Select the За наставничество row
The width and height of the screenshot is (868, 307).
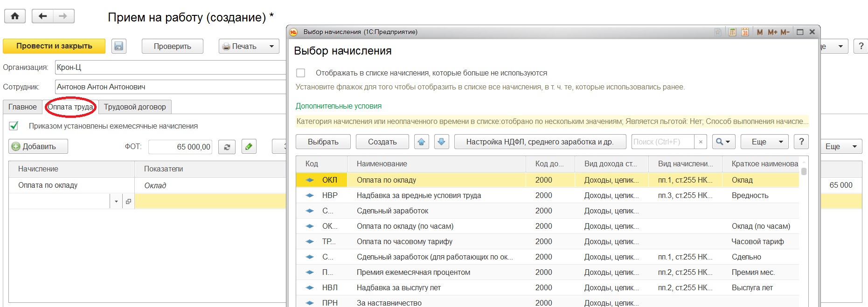[x=548, y=302]
